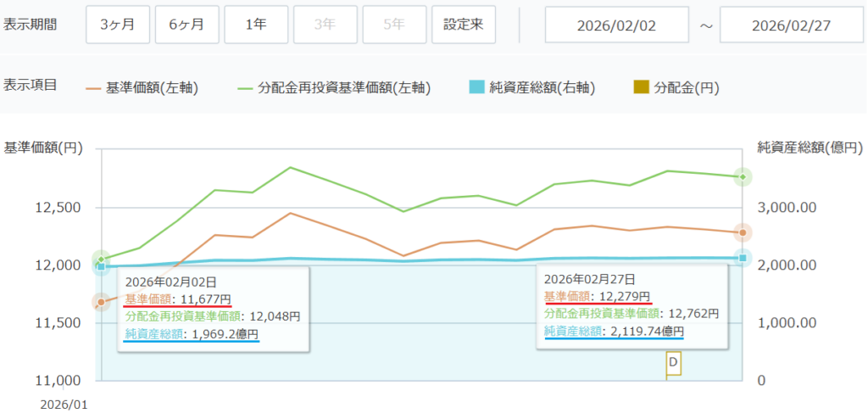The height and width of the screenshot is (413, 868).
Task: Click the disabled 5年 period button
Action: (x=394, y=25)
